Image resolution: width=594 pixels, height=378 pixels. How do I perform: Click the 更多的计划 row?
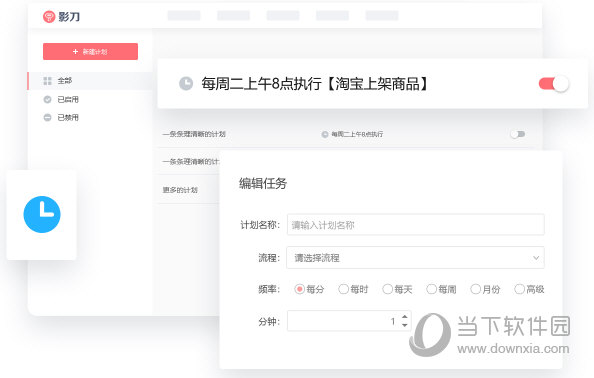pyautogui.click(x=180, y=190)
